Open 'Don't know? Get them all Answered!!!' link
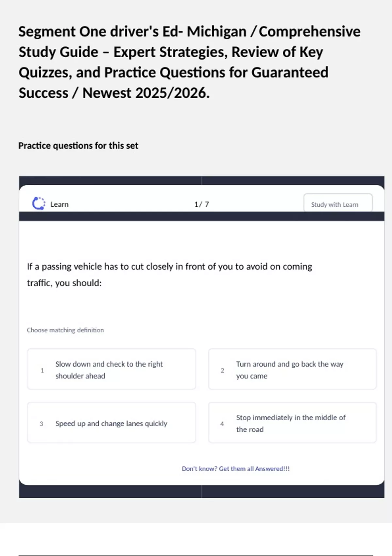Viewport: 392px width, 556px height. pyautogui.click(x=236, y=469)
